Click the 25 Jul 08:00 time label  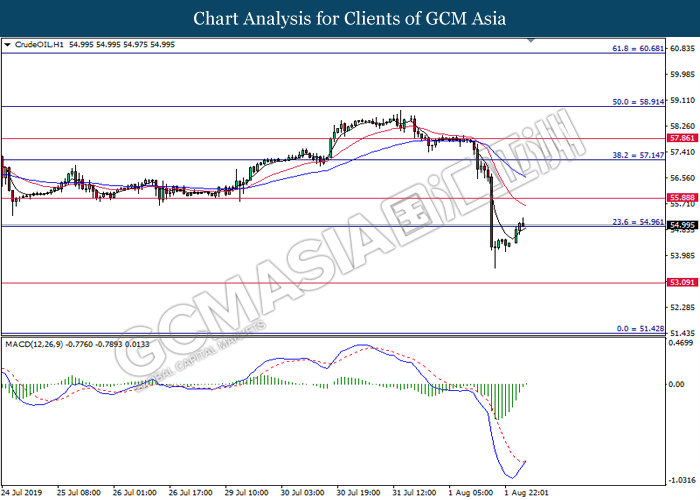(79, 493)
